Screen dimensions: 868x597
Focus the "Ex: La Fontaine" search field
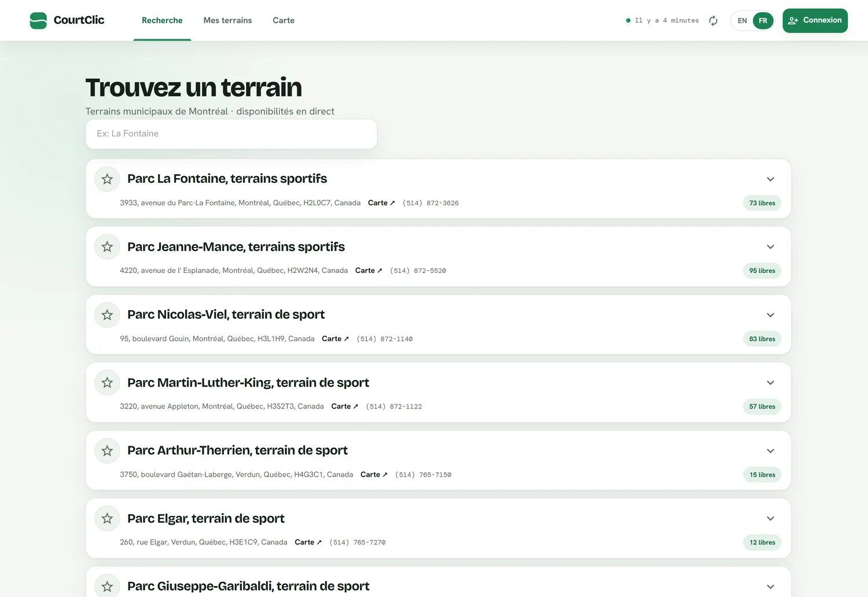click(x=231, y=134)
